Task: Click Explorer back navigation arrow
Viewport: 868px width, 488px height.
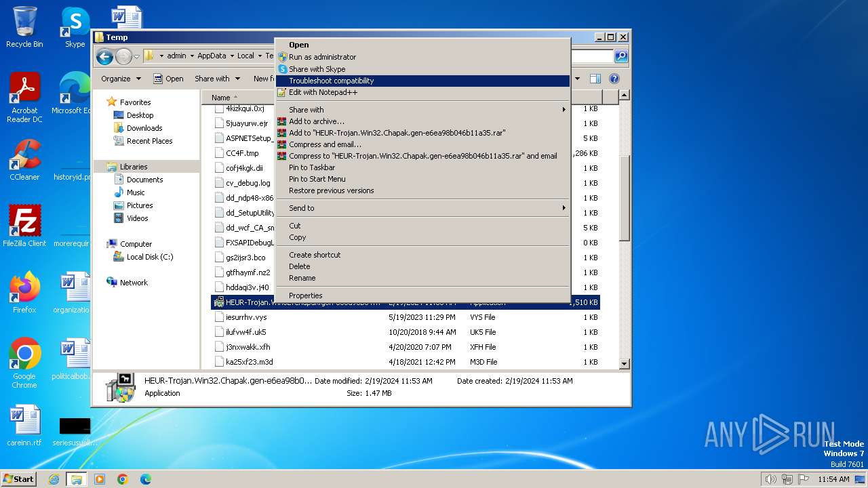Action: [104, 56]
